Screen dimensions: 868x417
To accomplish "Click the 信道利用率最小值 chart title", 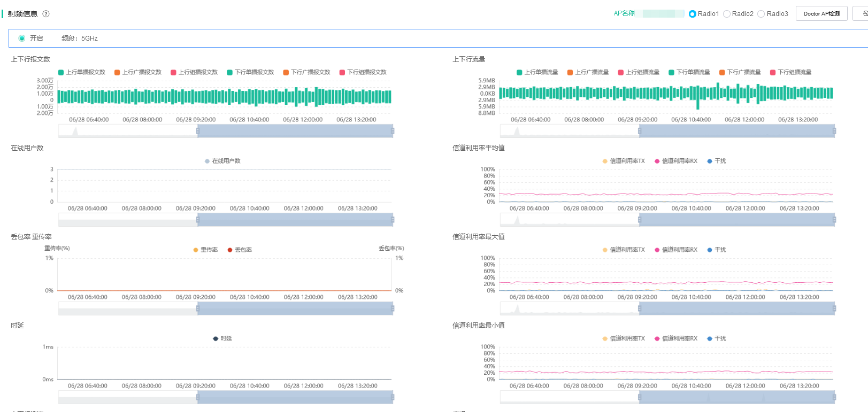I will (479, 326).
